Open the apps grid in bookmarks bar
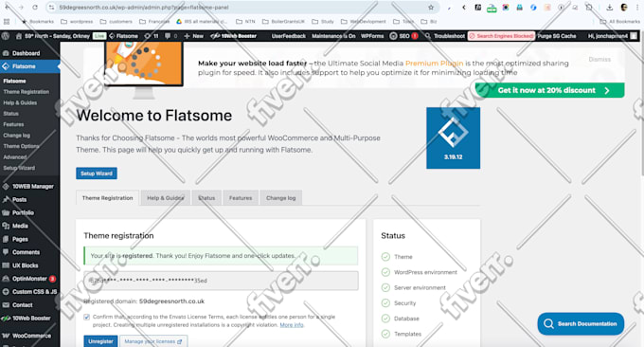Viewport: 644px width, 347px height. point(7,22)
